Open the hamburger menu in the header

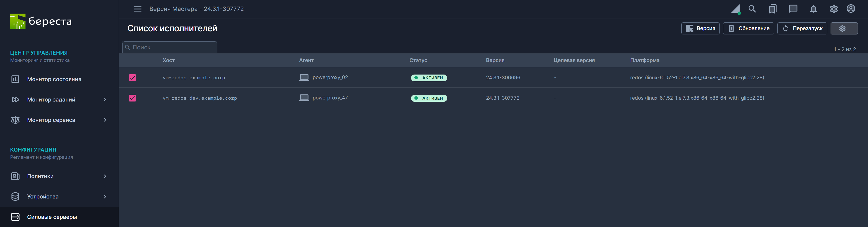pyautogui.click(x=137, y=9)
